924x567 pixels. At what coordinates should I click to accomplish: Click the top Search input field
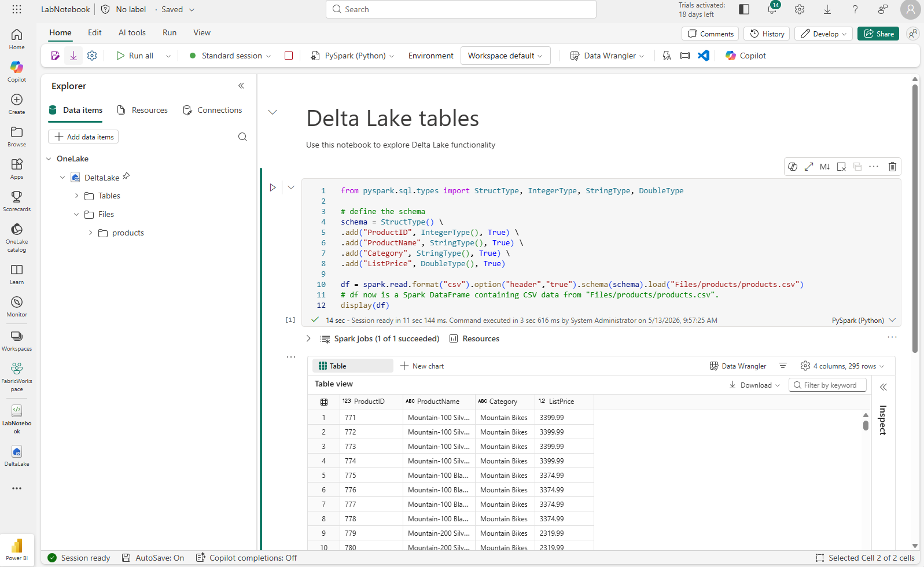coord(461,9)
